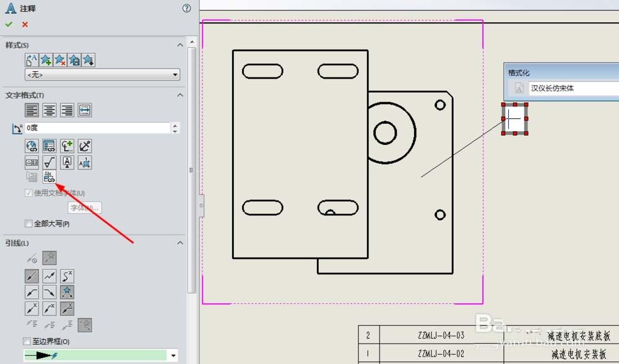Insert a hyperlink into the note

point(32,145)
